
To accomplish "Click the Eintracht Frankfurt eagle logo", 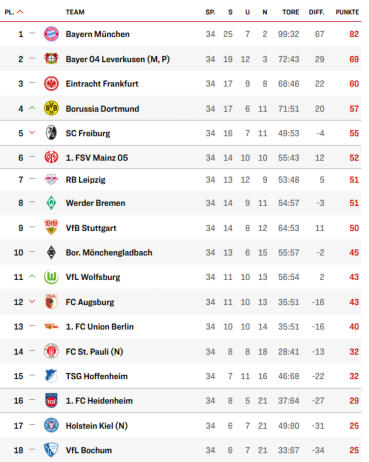I will click(x=51, y=84).
